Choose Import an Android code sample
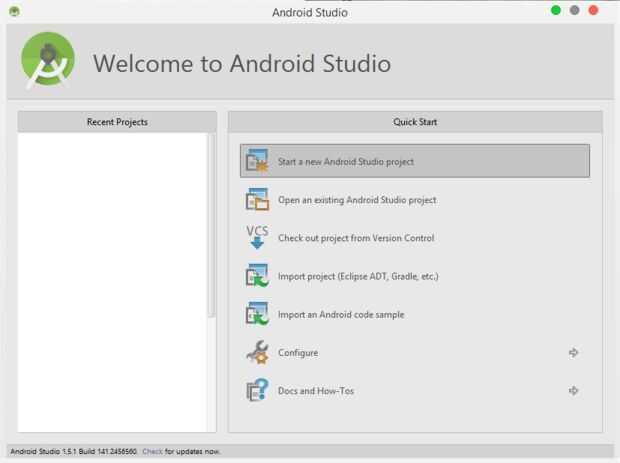This screenshot has width=620, height=463. (x=341, y=314)
